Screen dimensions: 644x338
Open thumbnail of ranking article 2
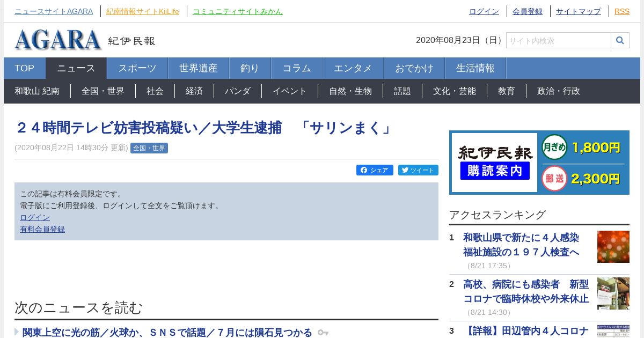613,293
